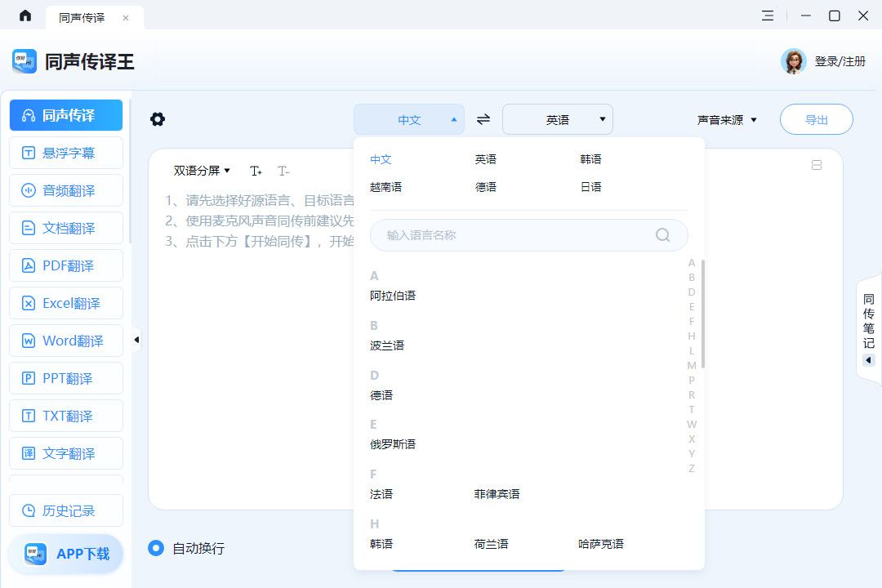
Task: Click the search magnifier icon
Action: point(662,234)
